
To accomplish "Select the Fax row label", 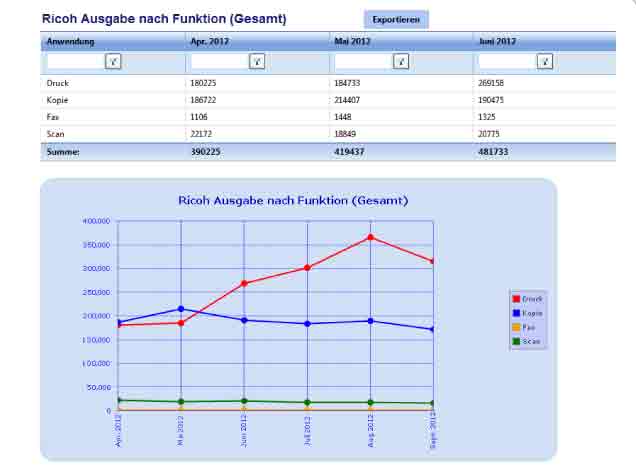I will point(53,117).
